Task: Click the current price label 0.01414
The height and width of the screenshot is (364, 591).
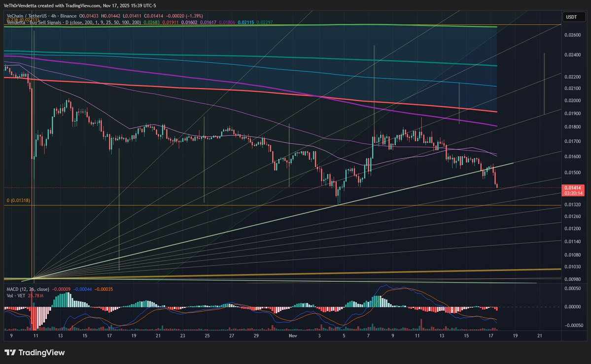Action: point(573,188)
